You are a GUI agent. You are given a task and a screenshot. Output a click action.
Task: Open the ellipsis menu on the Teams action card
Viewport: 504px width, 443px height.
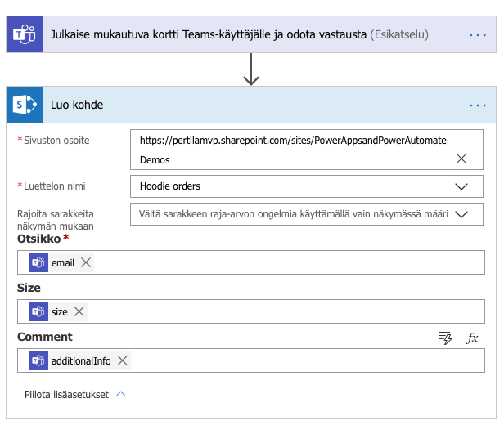coord(477,35)
